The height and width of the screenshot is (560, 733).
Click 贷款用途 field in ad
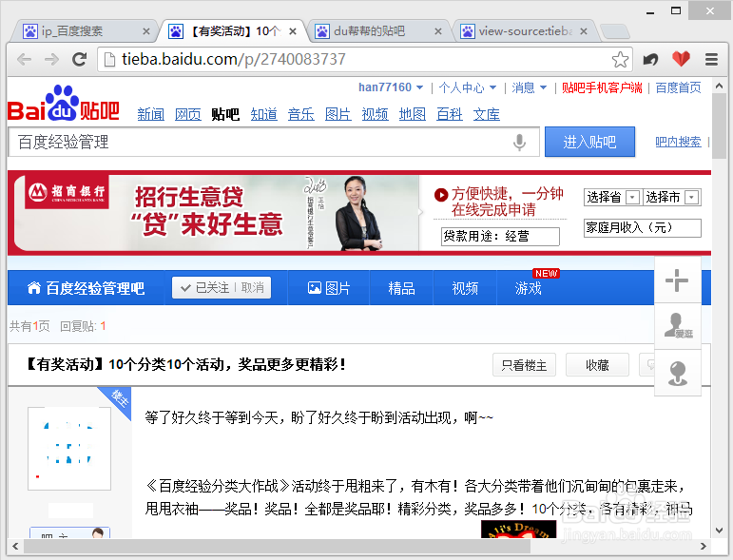click(x=500, y=236)
